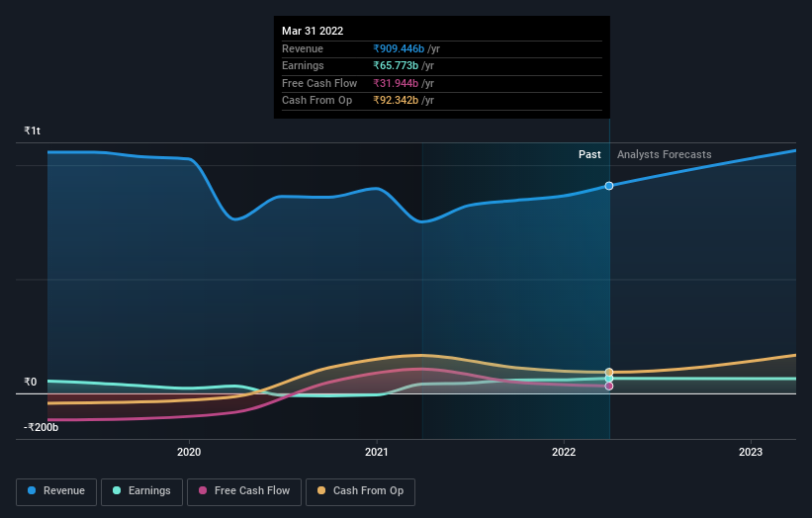Screen dimensions: 812x518
Task: Click the ₹1t y-axis label
Action: (32, 130)
